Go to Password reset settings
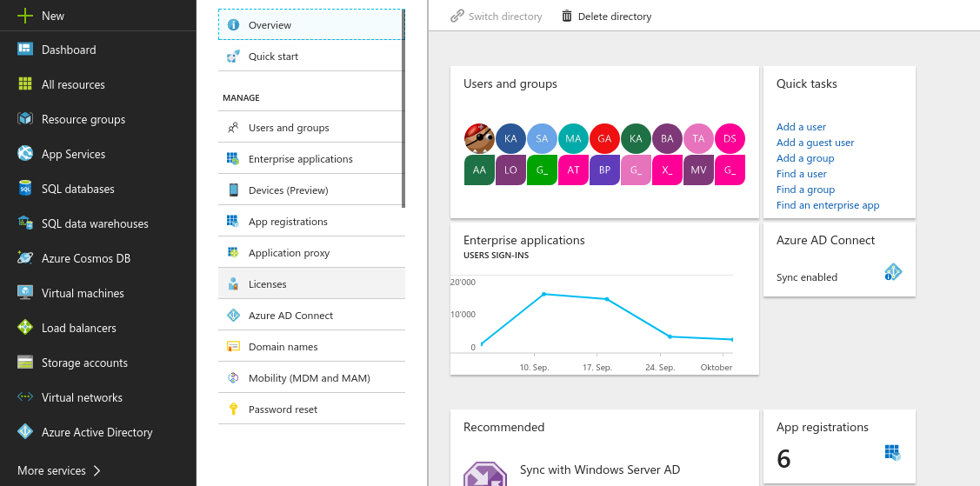The height and width of the screenshot is (486, 980). [283, 409]
